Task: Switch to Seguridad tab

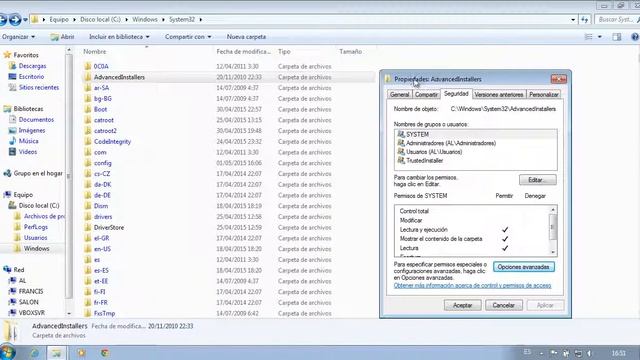Action: pyautogui.click(x=456, y=93)
